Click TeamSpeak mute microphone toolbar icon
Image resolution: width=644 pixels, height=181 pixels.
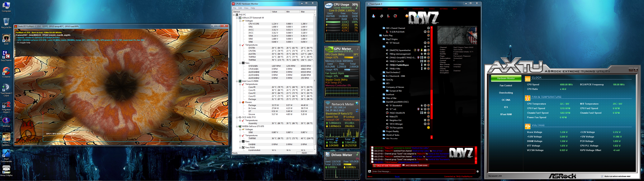coord(388,16)
